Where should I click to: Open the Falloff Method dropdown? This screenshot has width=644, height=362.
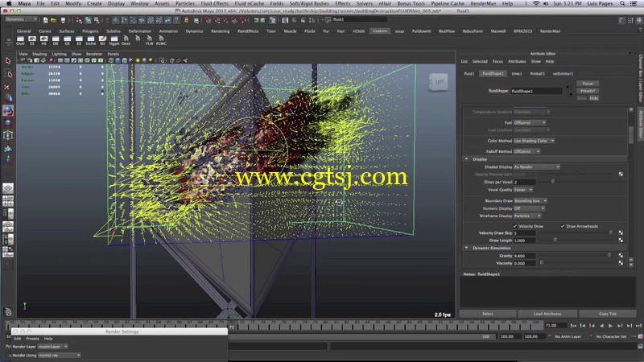coord(527,151)
